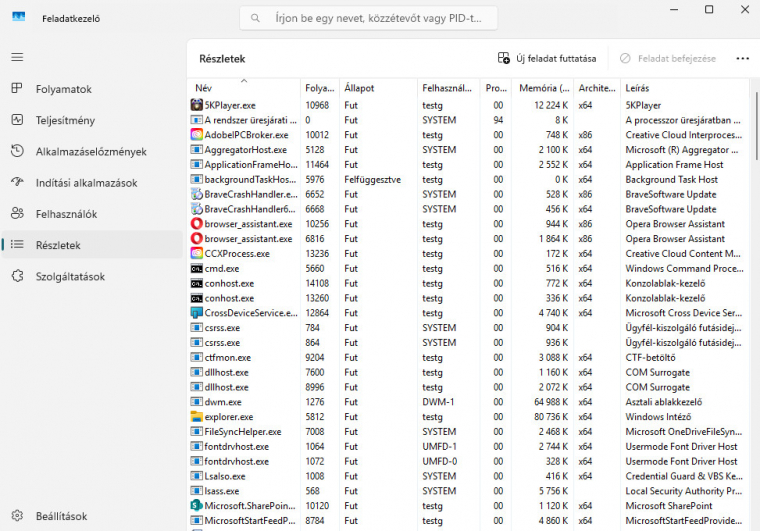Select backgroundTaskHos... process name
The width and height of the screenshot is (760, 531).
click(250, 179)
